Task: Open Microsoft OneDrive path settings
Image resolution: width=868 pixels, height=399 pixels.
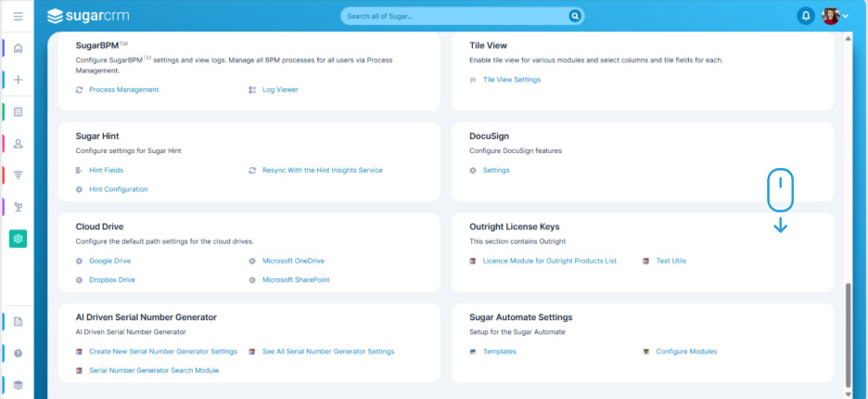Action: (293, 261)
